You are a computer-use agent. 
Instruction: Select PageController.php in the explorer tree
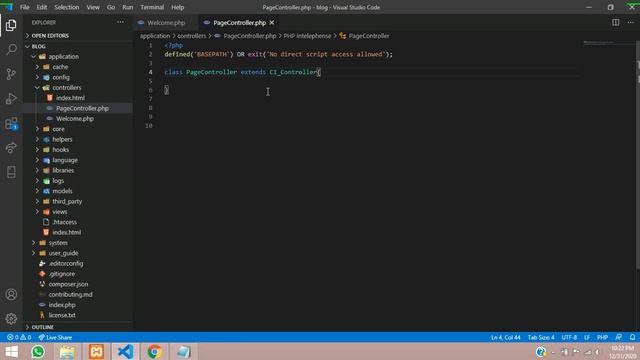(82, 108)
